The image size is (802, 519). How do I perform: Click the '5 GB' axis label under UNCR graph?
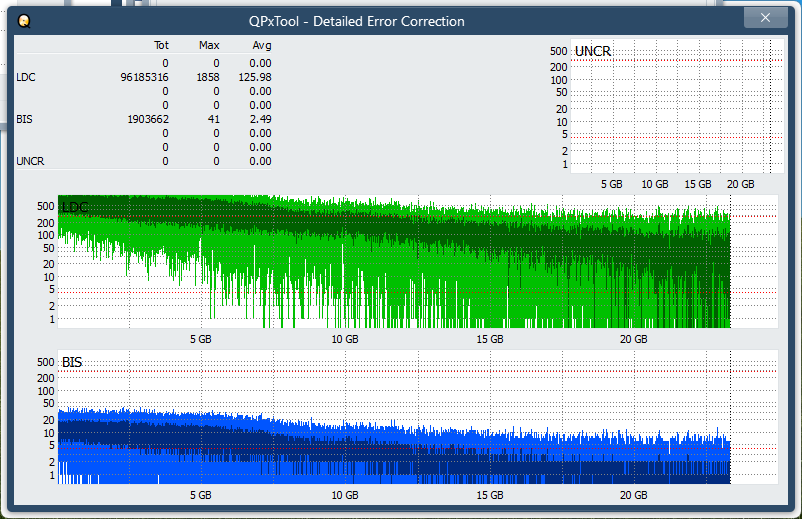[x=612, y=184]
